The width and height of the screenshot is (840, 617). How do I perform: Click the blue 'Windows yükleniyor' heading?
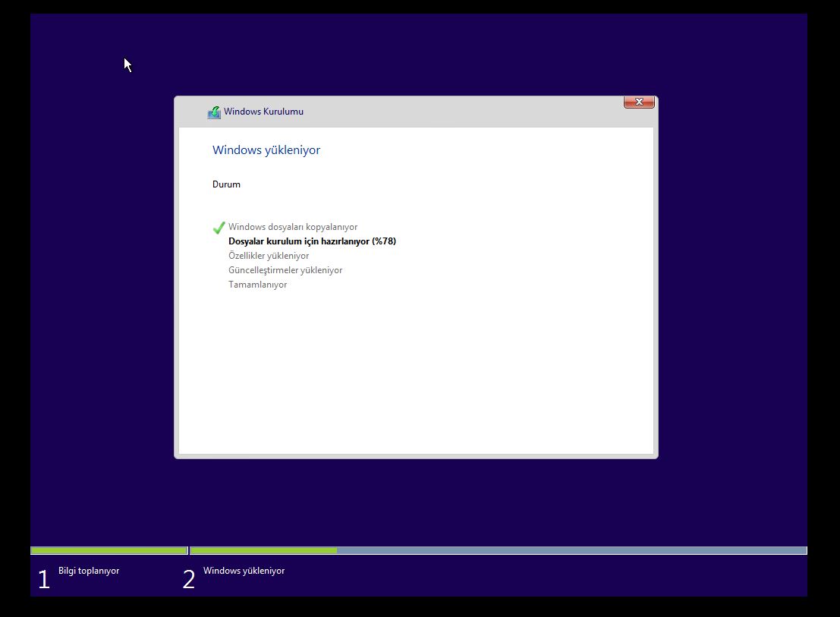pos(266,150)
